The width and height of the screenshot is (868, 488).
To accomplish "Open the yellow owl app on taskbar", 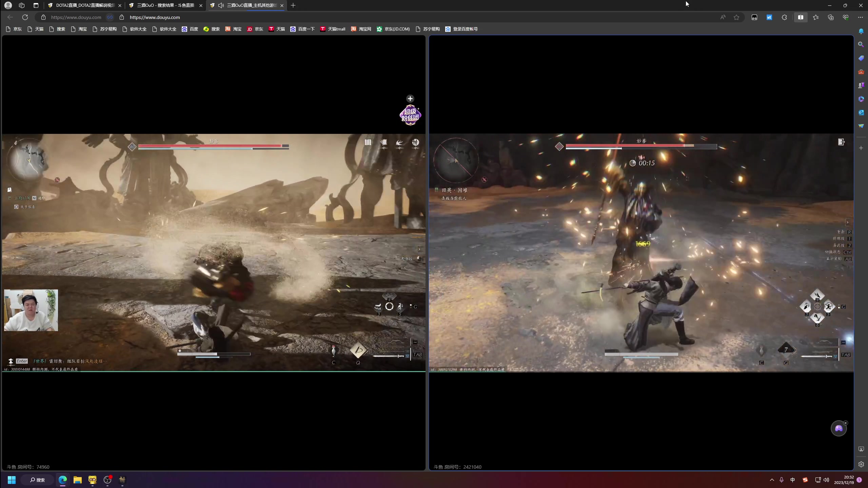I will pos(93,480).
